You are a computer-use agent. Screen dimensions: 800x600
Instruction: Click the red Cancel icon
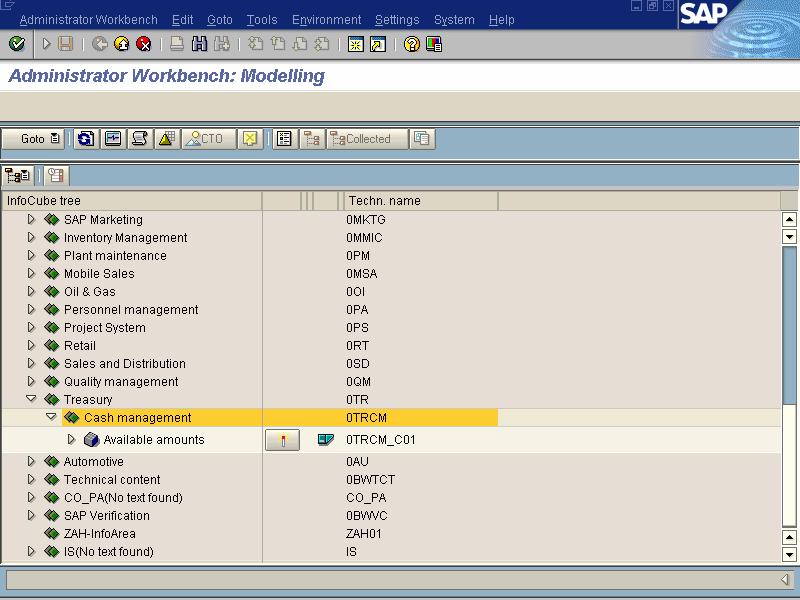tap(144, 44)
